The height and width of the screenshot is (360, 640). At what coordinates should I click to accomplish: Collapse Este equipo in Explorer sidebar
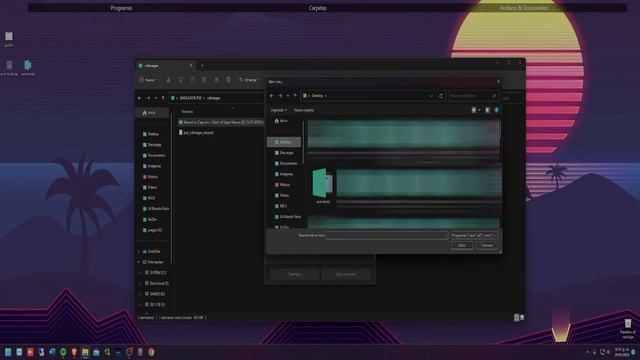[139, 262]
